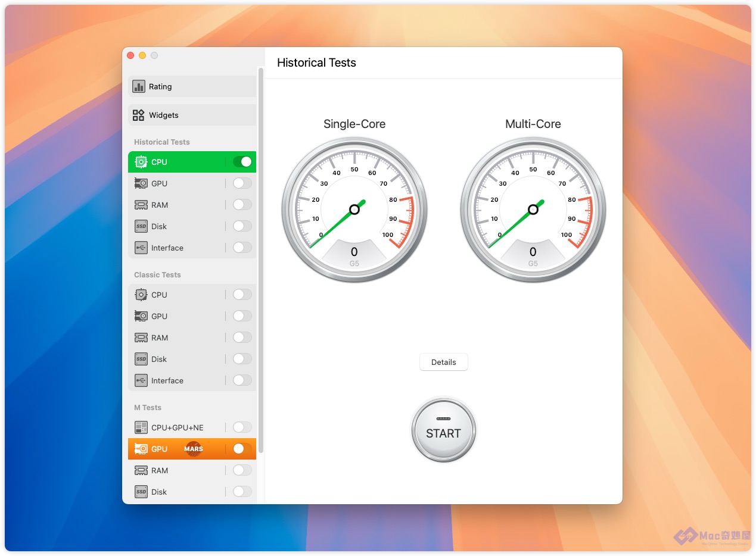This screenshot has width=756, height=556.
Task: Disable the Historical Tests CPU toggle
Action: coord(242,162)
